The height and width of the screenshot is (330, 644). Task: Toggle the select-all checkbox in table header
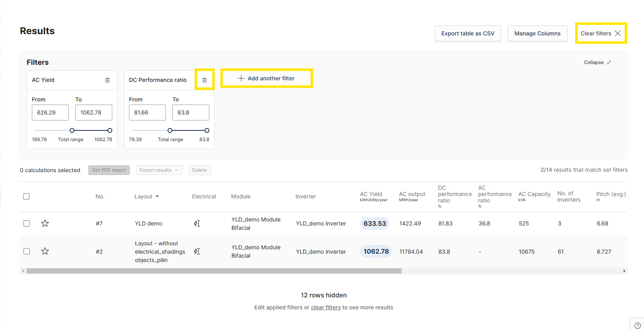coord(26,196)
